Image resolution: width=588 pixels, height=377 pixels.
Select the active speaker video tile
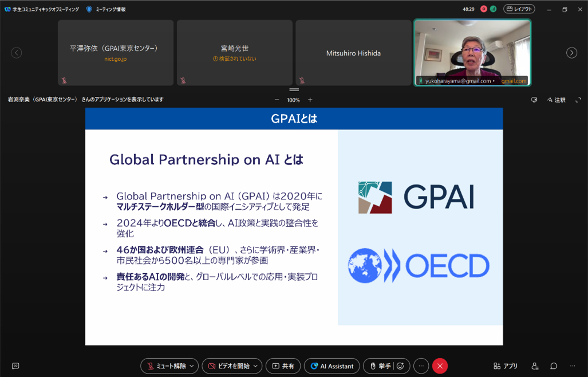pos(472,53)
